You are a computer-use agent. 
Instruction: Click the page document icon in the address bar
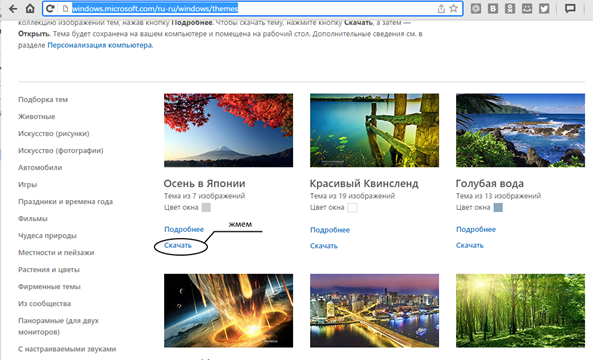[x=65, y=8]
